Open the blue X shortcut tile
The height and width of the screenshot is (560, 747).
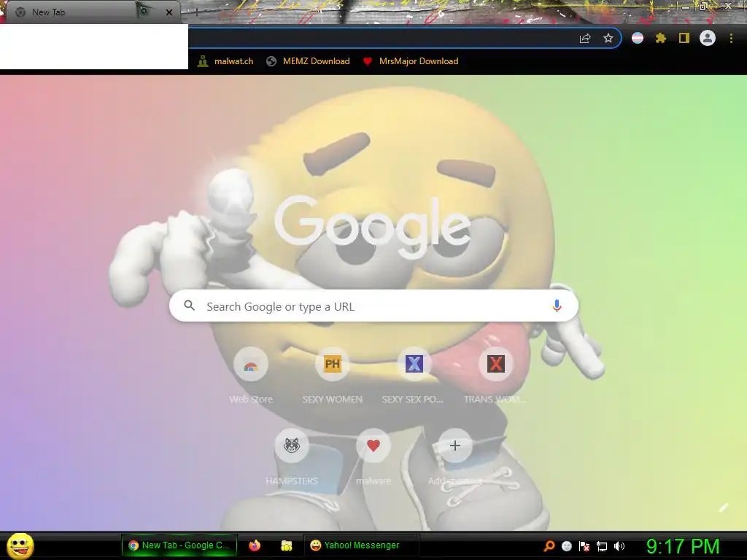[414, 376]
